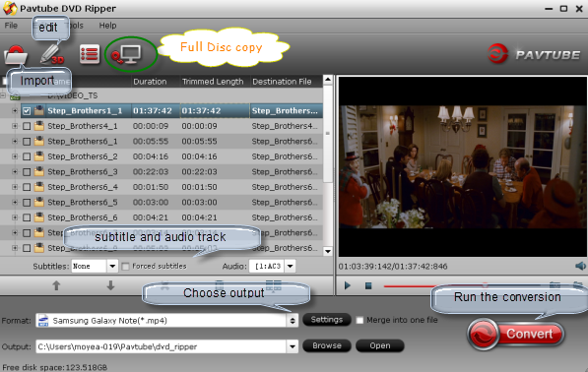The width and height of the screenshot is (588, 372).
Task: Collapse the D:\VIDEO_TS root node
Action: click(3, 95)
